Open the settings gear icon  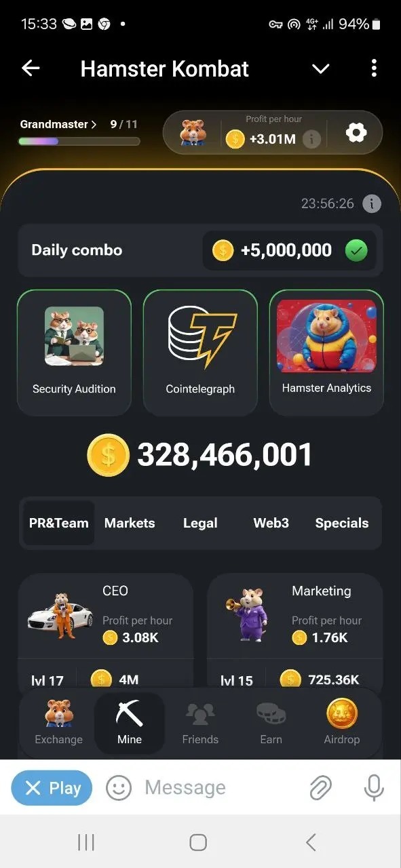356,133
